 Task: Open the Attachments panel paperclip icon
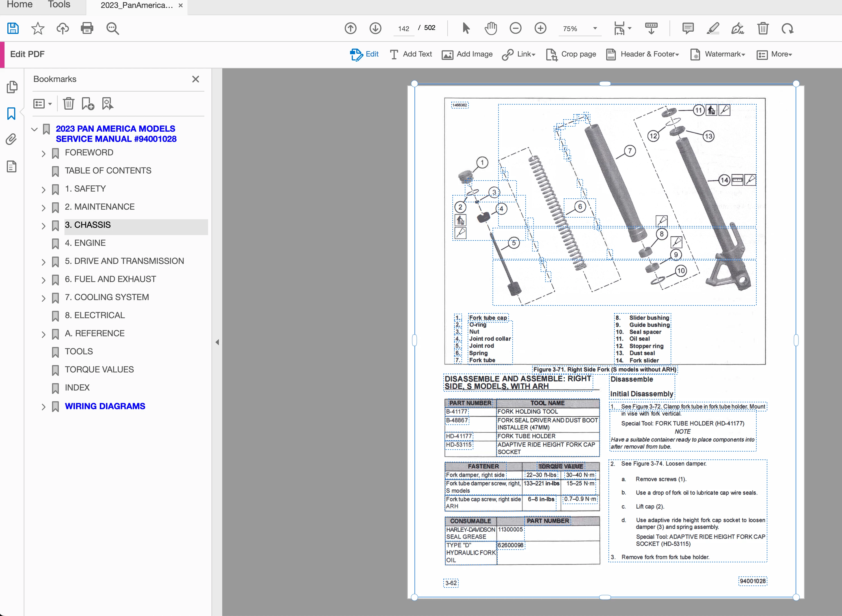click(11, 139)
